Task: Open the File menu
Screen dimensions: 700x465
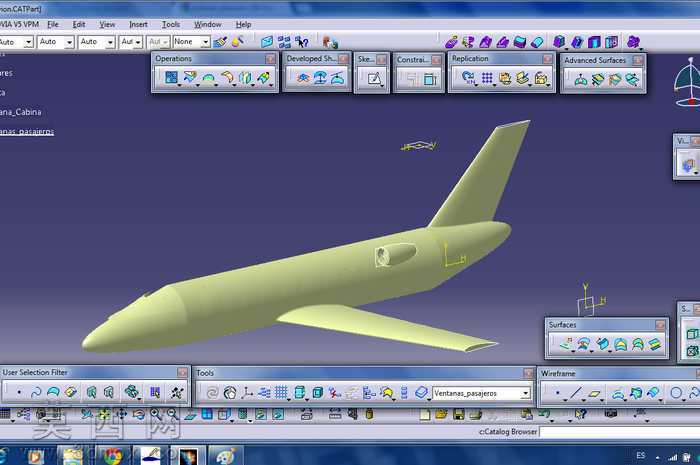Action: 53,25
